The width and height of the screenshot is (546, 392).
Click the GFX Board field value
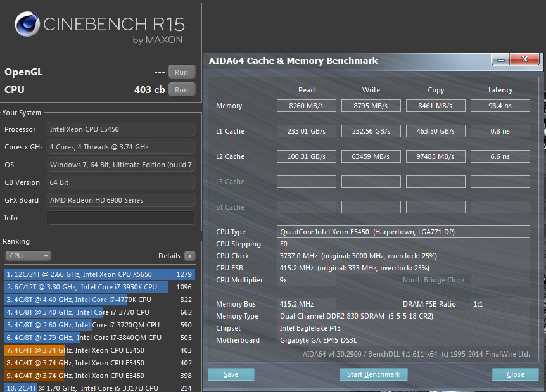(x=120, y=200)
